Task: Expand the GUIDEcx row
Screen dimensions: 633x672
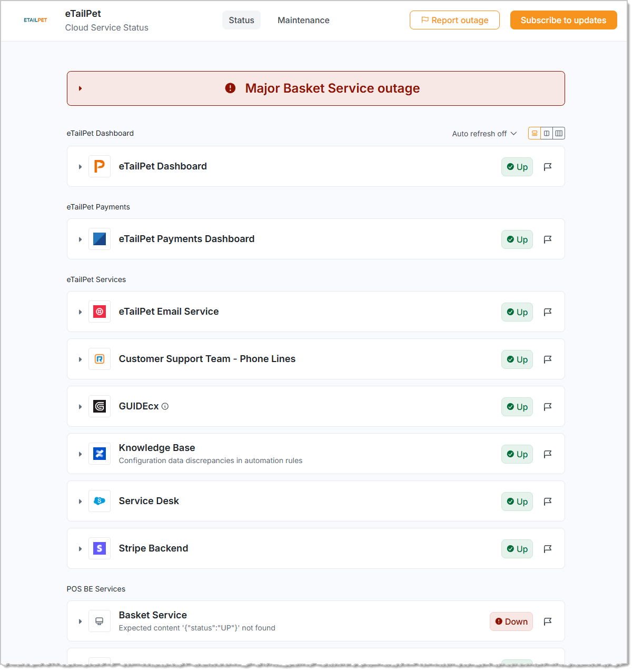Action: (80, 407)
